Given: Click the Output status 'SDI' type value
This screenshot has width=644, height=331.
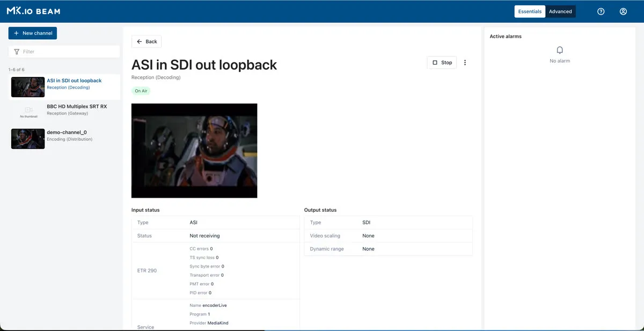Looking at the screenshot, I should (x=366, y=222).
